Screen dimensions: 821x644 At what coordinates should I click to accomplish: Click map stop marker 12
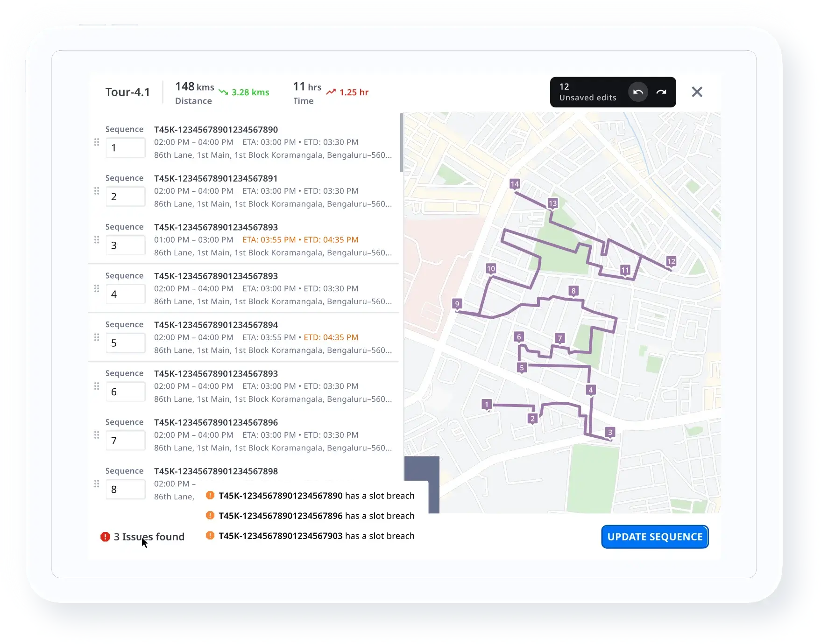671,262
